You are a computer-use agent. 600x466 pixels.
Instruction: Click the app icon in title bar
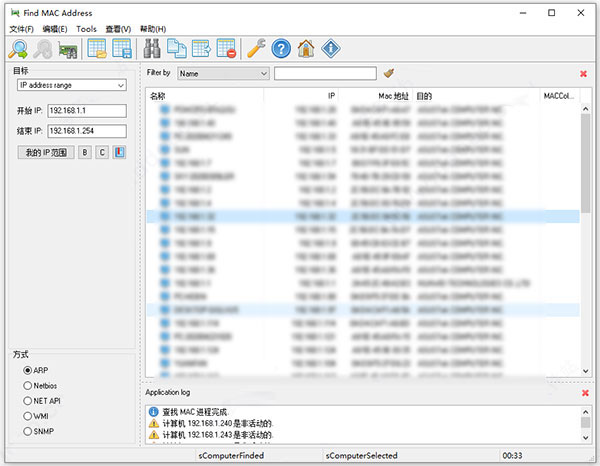coord(15,13)
